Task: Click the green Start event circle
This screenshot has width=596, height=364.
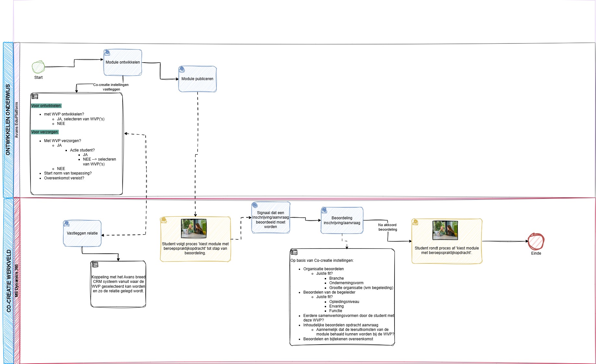Action: point(38,67)
